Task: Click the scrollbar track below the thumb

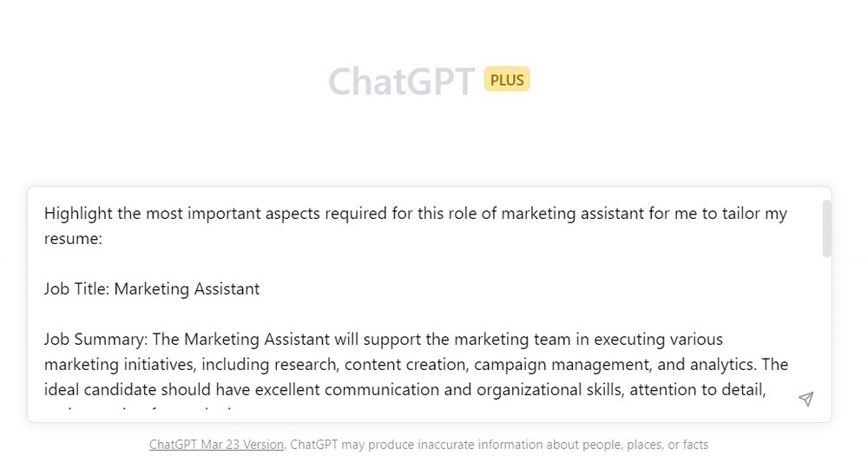Action: pos(826,330)
